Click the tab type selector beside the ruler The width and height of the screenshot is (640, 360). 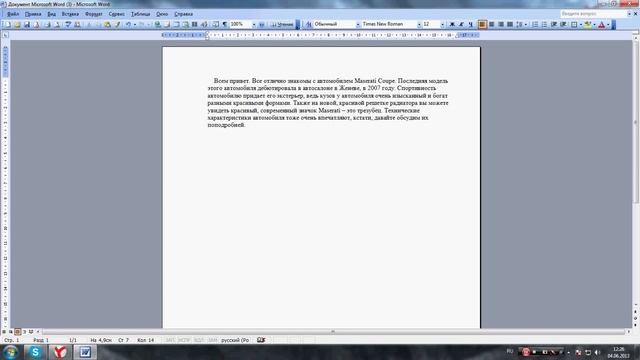tap(5, 35)
